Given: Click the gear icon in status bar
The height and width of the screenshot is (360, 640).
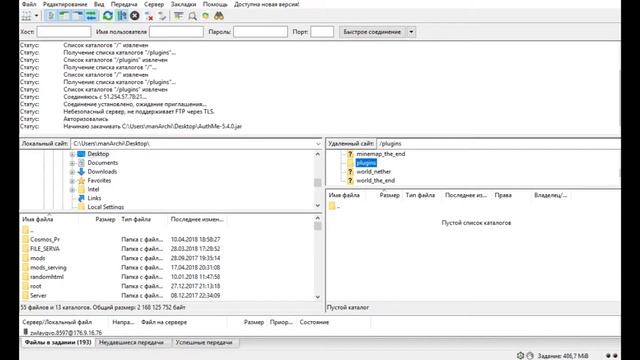Looking at the screenshot, I should click(520, 356).
